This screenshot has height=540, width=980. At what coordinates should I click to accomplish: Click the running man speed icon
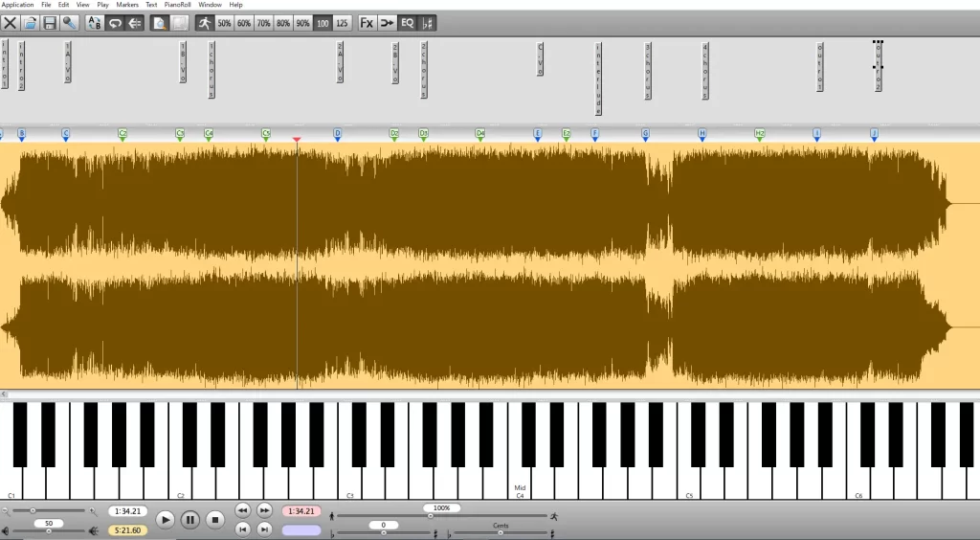[204, 22]
